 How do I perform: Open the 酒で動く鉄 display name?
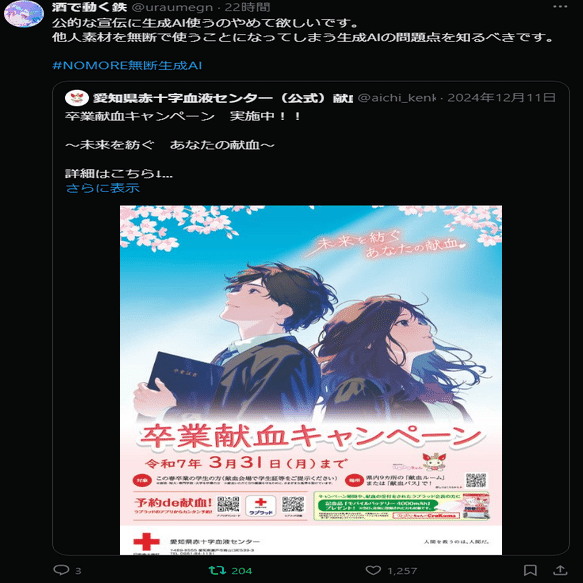(x=90, y=7)
